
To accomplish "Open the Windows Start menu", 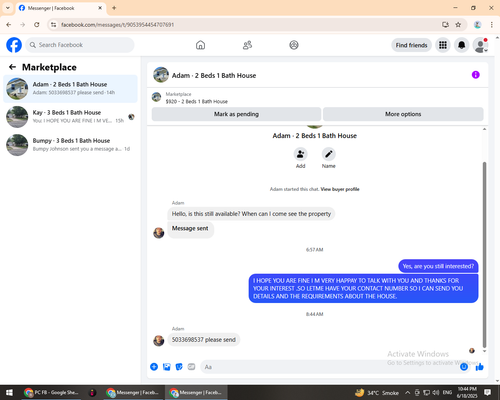I will (9, 392).
